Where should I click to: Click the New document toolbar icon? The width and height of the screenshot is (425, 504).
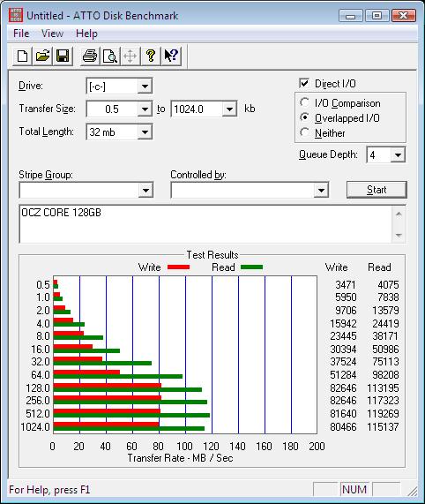pos(22,56)
